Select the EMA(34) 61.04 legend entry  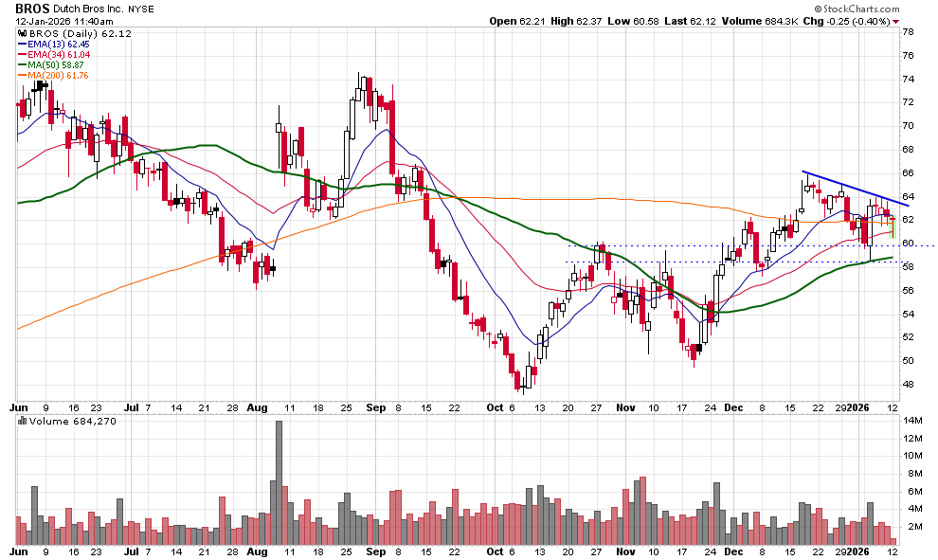coord(54,54)
